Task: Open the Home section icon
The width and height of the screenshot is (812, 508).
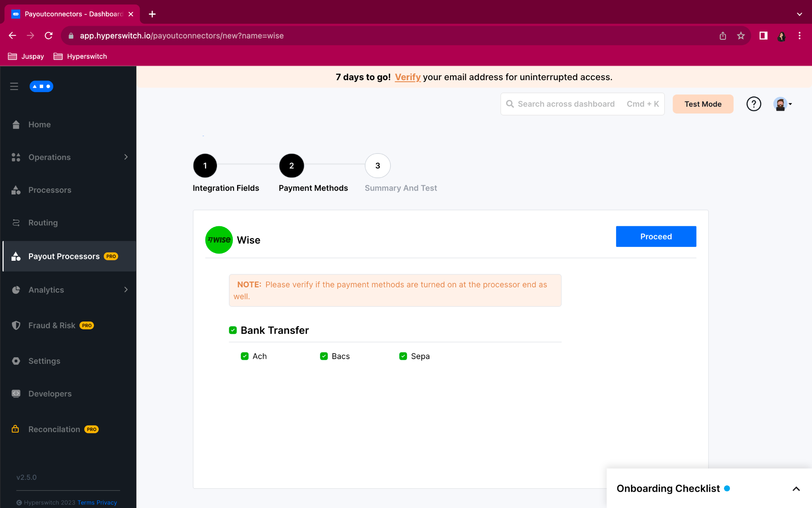Action: pyautogui.click(x=16, y=124)
